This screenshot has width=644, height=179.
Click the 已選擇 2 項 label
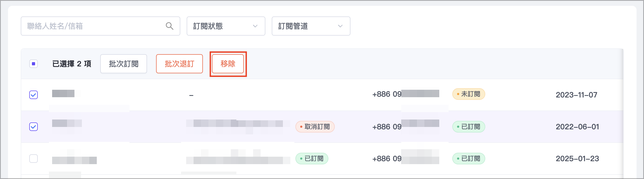72,64
